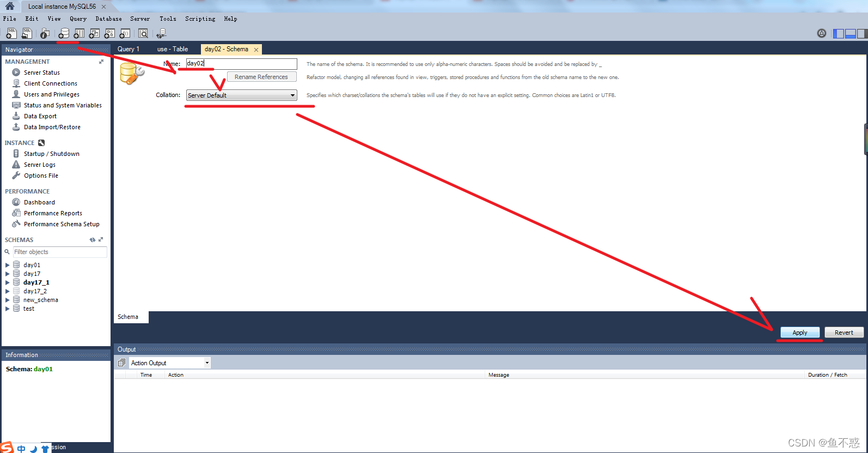Click the Sogou input method icon
This screenshot has width=868, height=453.
[x=7, y=448]
